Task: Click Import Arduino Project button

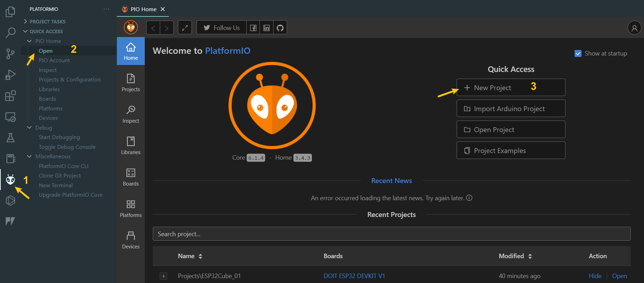Action: click(511, 108)
